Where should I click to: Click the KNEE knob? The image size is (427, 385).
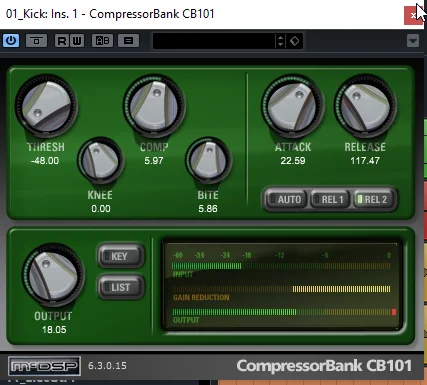(100, 160)
